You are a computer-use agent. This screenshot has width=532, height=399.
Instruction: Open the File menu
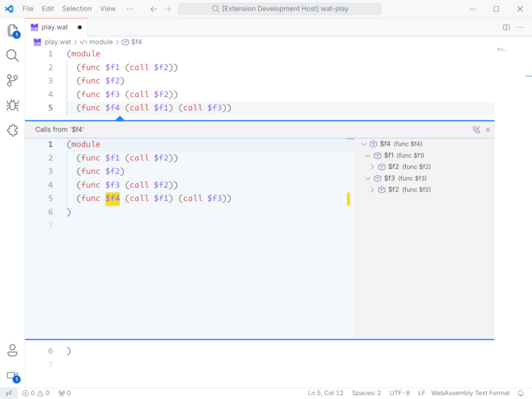click(x=28, y=9)
